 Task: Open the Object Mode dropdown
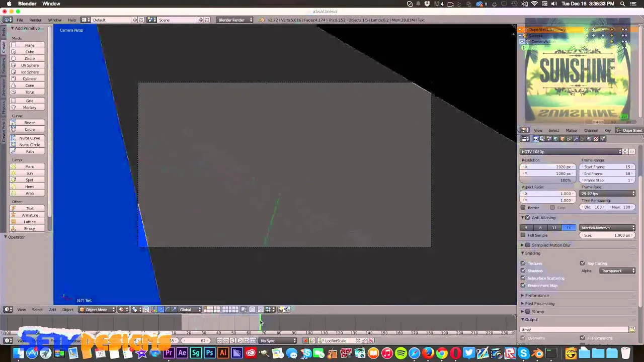coord(97,310)
